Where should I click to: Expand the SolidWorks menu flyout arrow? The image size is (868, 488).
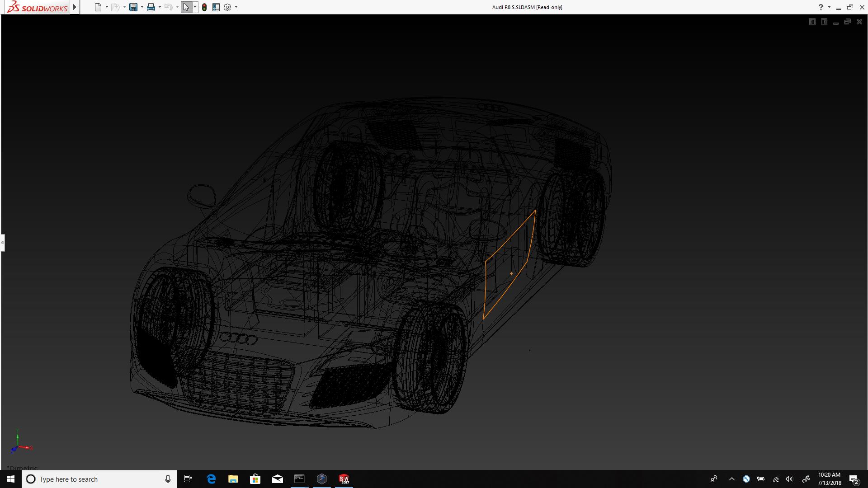point(75,7)
